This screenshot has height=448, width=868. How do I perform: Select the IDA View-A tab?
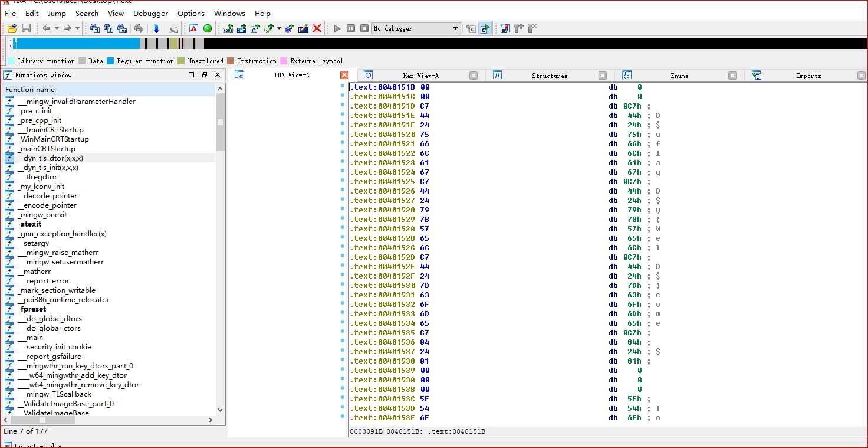tap(291, 75)
